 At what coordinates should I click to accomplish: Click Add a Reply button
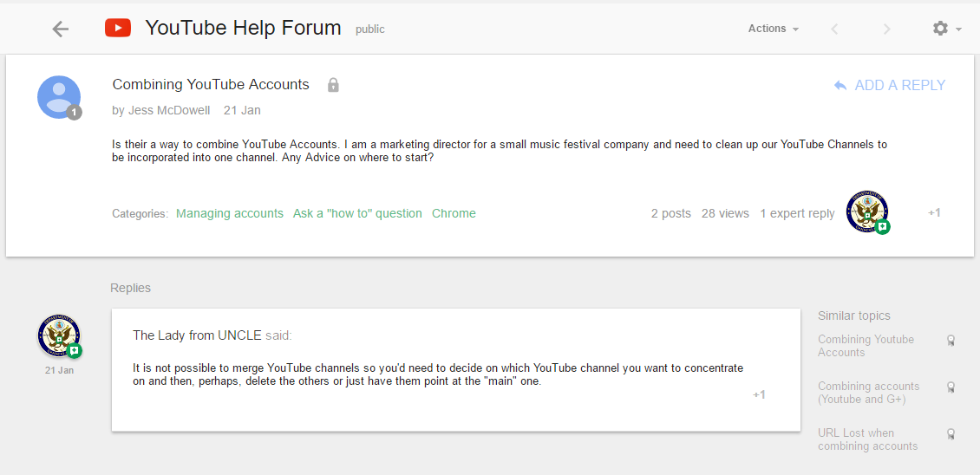(890, 85)
